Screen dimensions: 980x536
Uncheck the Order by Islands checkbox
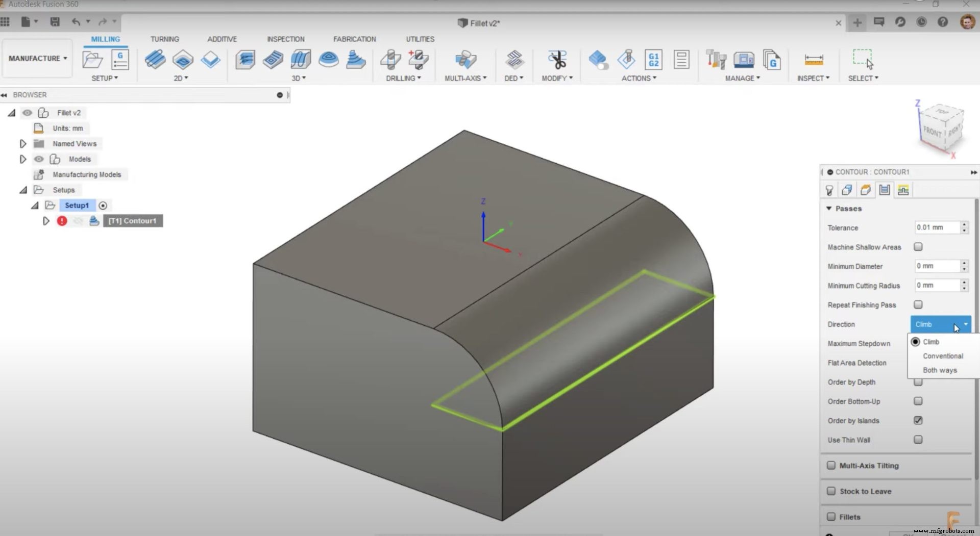pyautogui.click(x=918, y=420)
